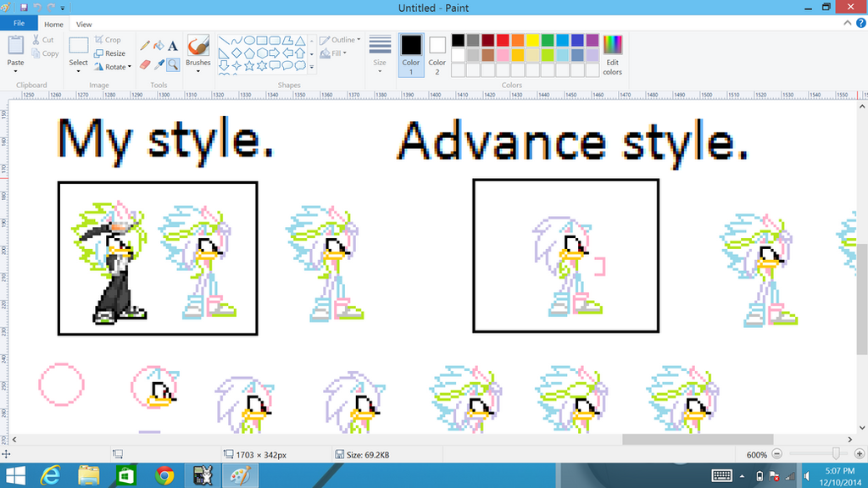Pick the Six-point star shape

click(x=262, y=66)
